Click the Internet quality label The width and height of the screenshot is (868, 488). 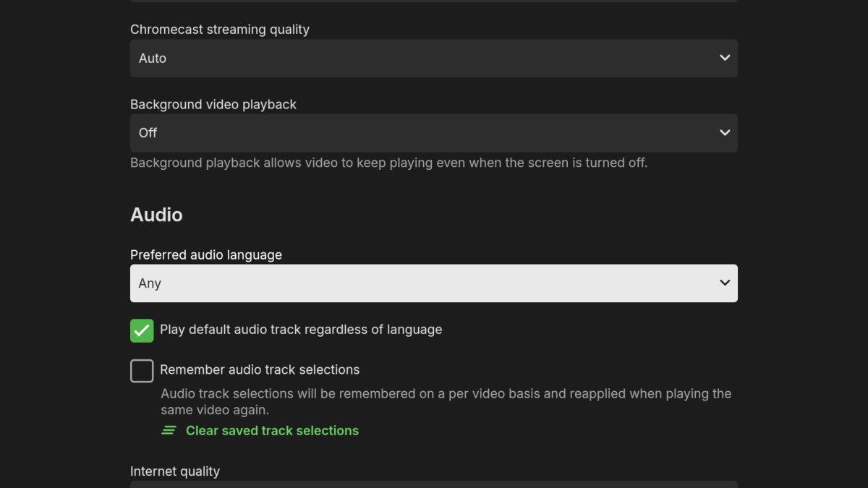tap(175, 471)
